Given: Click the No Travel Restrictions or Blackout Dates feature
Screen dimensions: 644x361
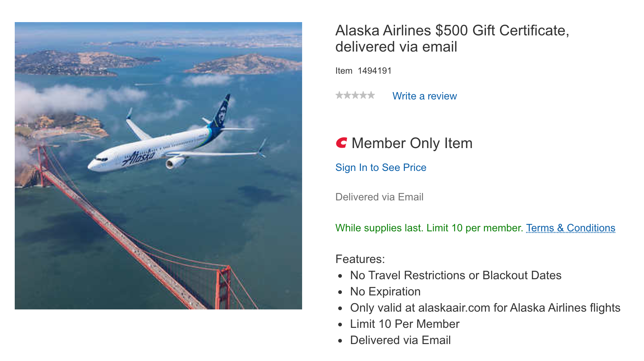Looking at the screenshot, I should click(455, 276).
